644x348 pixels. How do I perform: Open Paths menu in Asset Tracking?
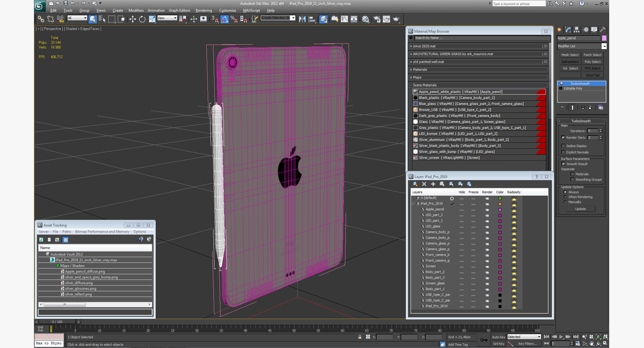[x=67, y=232]
